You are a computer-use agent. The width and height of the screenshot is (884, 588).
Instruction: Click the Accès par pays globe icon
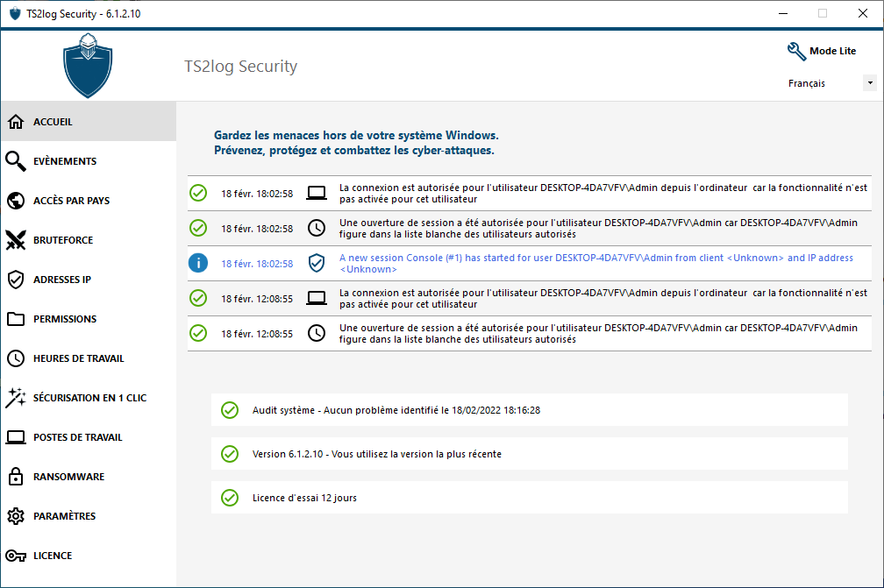[16, 201]
